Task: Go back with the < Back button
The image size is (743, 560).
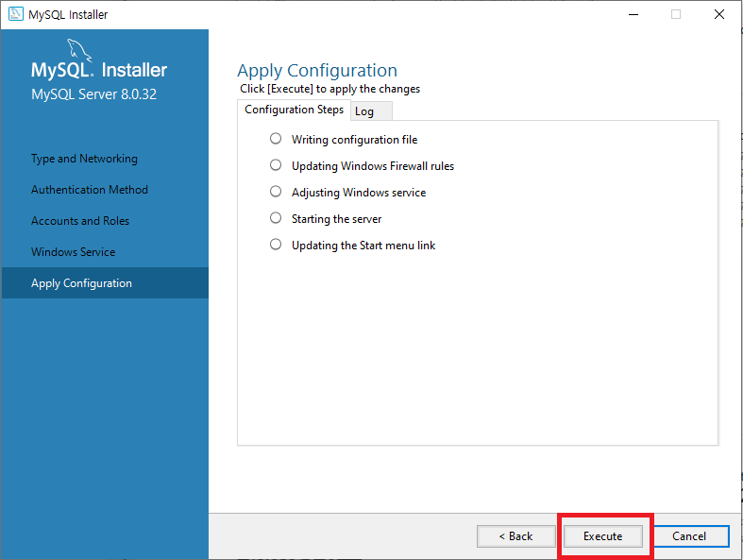Action: 516,536
